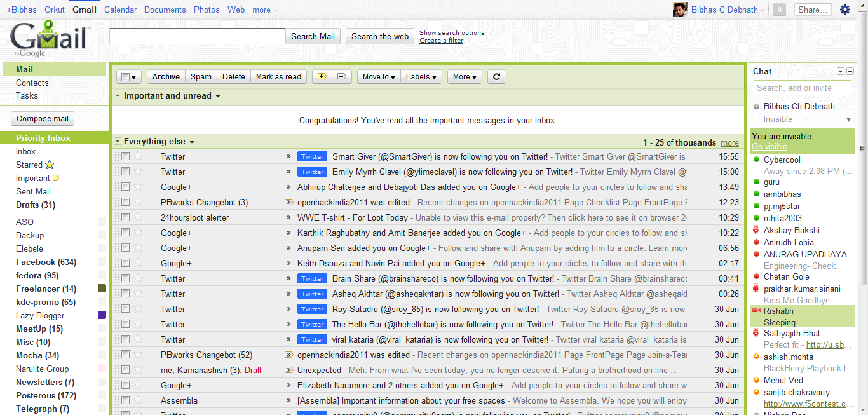The width and height of the screenshot is (868, 415).
Task: Mark as not important with the minus icon
Action: 341,77
